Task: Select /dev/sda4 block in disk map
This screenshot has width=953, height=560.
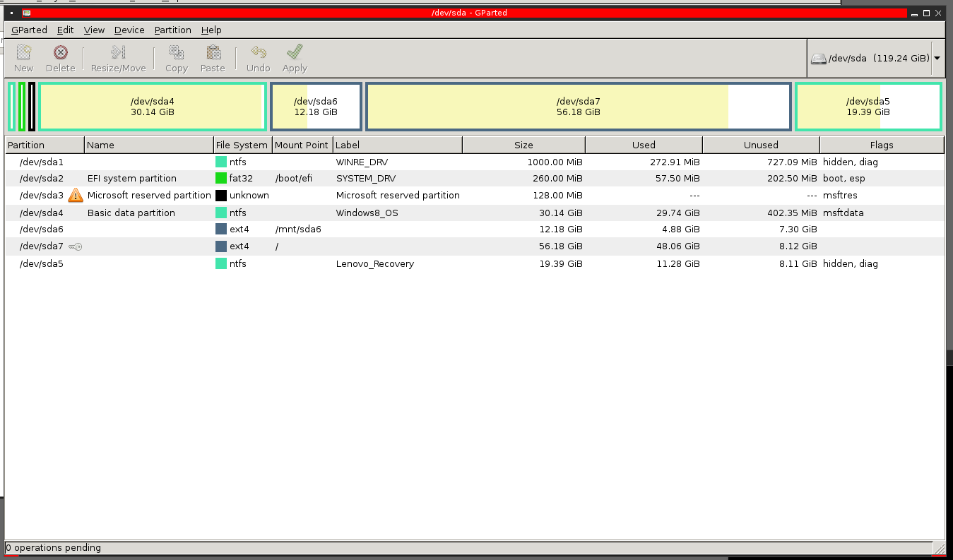Action: (x=153, y=107)
